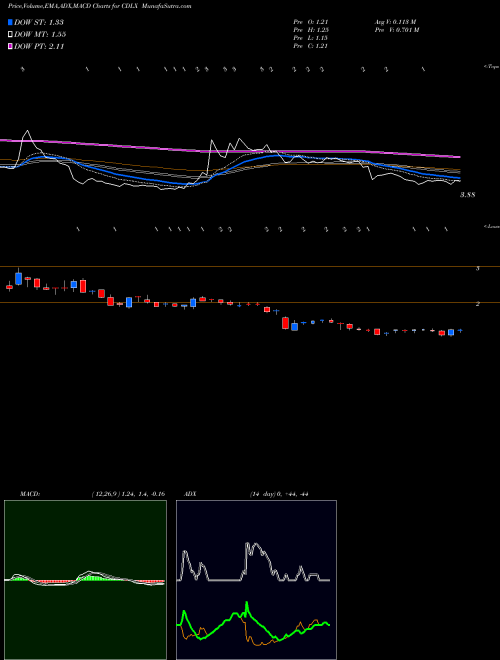Click the '<Tops' marker row label
The image size is (500, 660).
click(492, 67)
